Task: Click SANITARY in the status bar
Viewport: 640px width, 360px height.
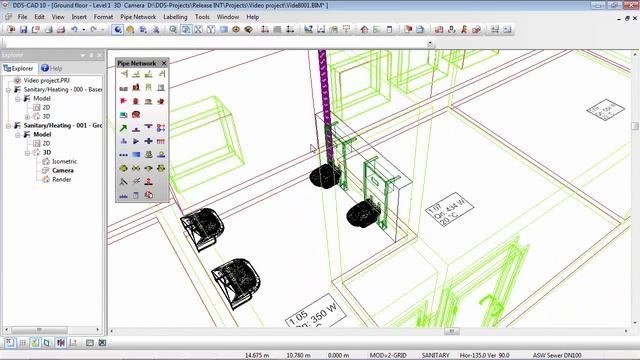Action: click(x=435, y=356)
